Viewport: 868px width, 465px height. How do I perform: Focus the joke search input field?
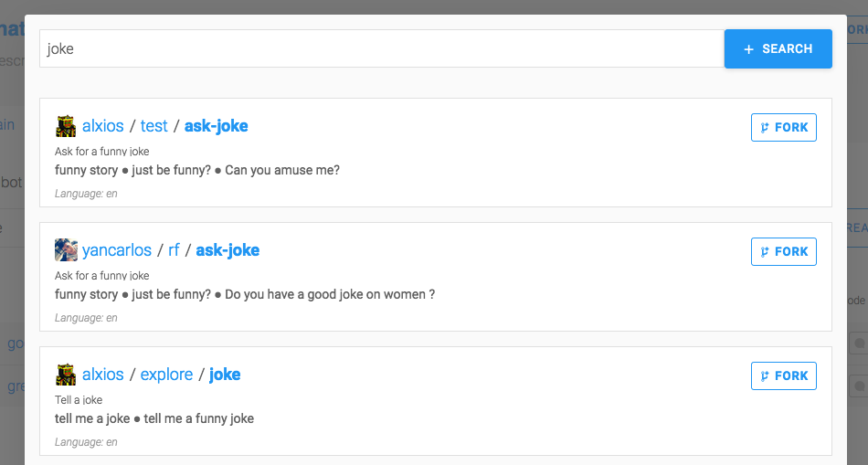pos(382,48)
